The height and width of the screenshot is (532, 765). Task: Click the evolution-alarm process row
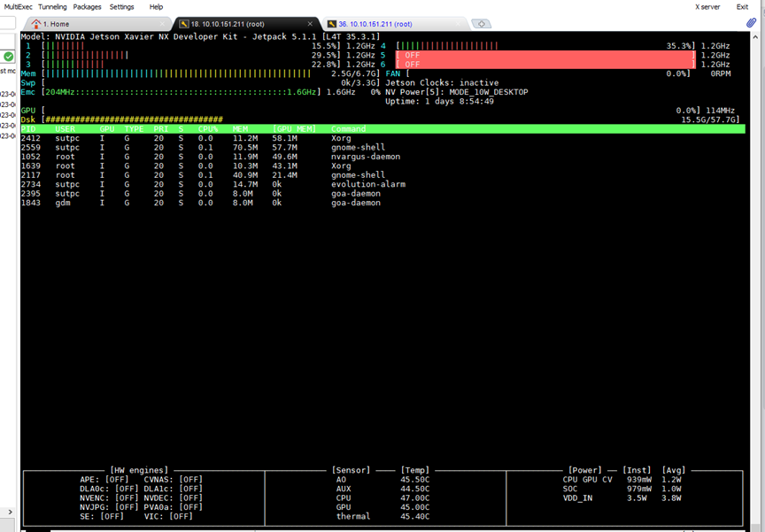(x=383, y=184)
